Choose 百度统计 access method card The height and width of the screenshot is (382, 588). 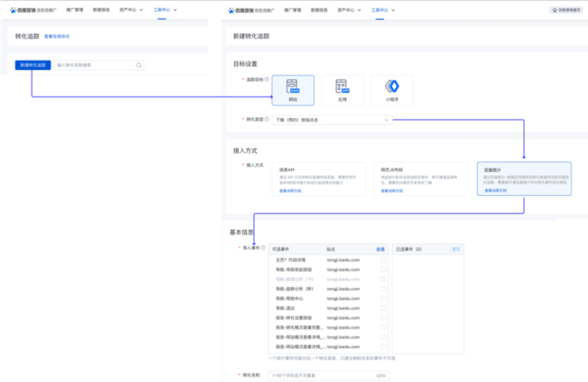pos(524,179)
